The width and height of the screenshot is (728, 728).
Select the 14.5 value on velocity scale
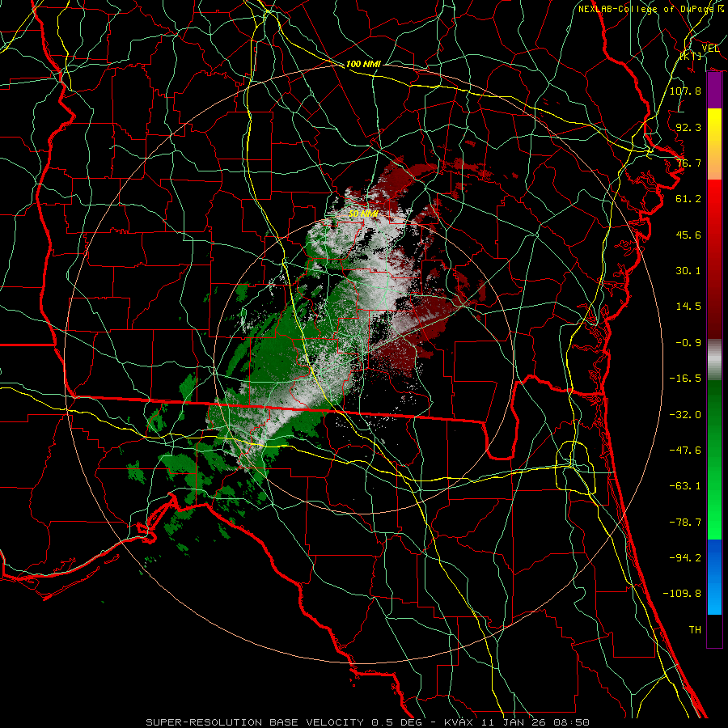coord(688,307)
